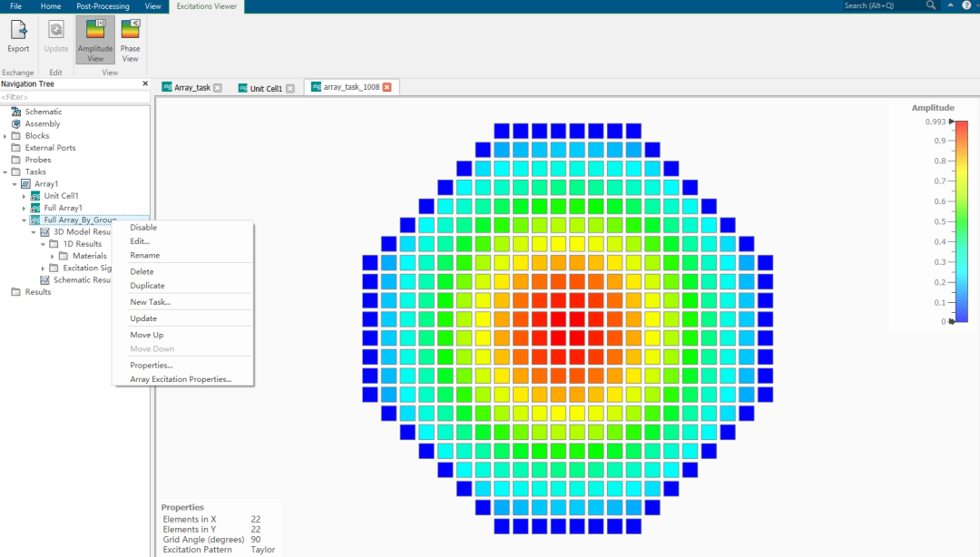Screen dimensions: 980x557
Task: Switch to Phase View
Action: (x=131, y=40)
